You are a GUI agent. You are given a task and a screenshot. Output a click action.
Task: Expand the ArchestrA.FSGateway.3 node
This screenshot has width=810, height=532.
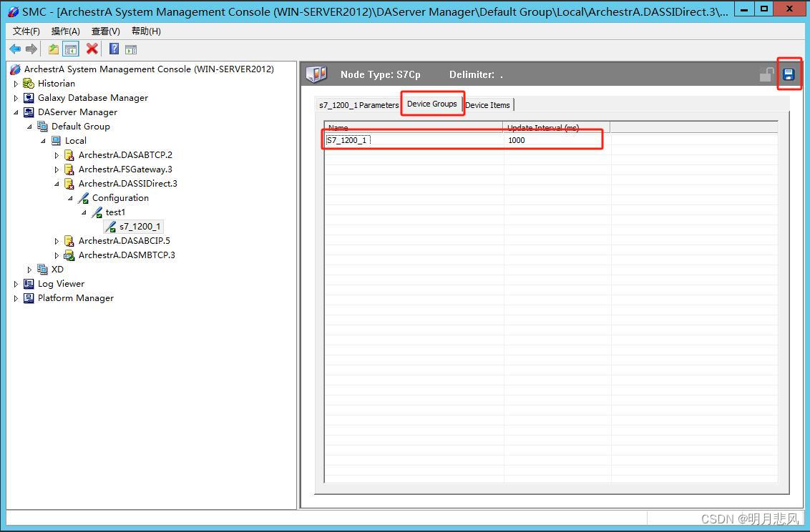(57, 169)
